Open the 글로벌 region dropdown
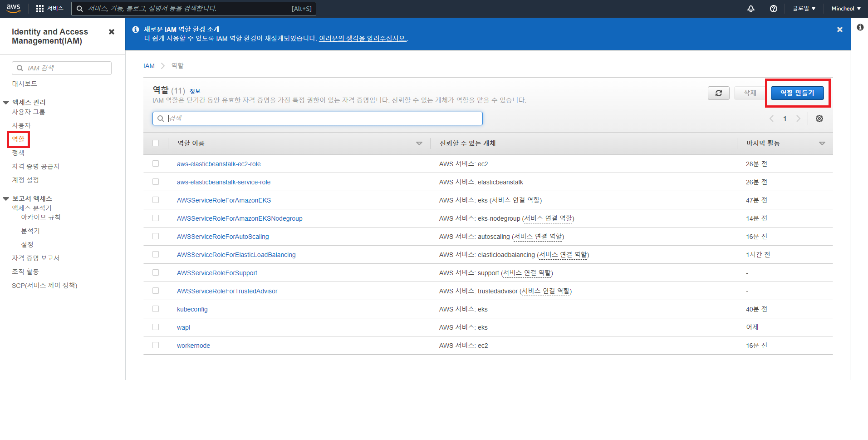The image size is (868, 440). 804,9
